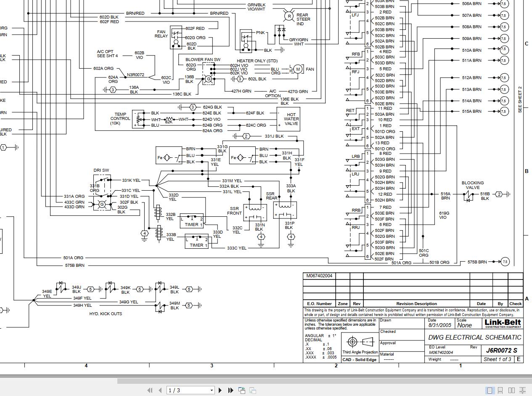The image size is (532, 396).
Task: Go to the previous page
Action: click(x=160, y=390)
